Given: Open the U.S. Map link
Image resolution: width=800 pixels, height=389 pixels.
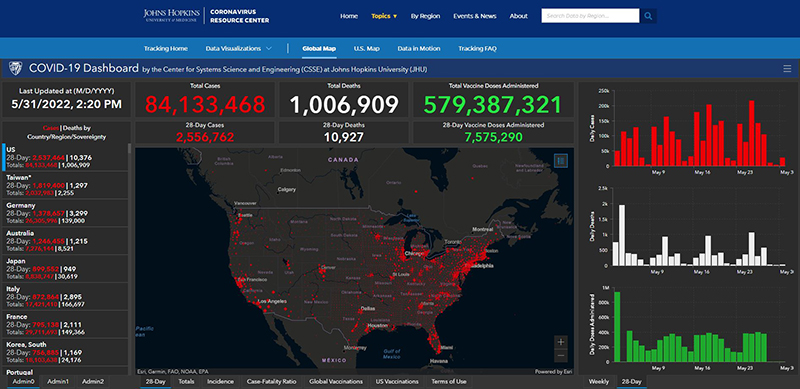Looking at the screenshot, I should (366, 48).
